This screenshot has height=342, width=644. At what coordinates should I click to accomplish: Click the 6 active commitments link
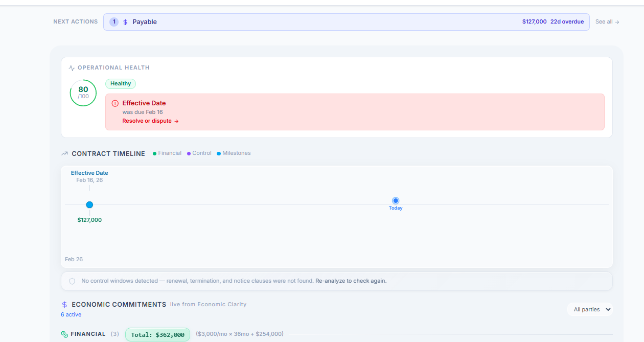click(71, 314)
